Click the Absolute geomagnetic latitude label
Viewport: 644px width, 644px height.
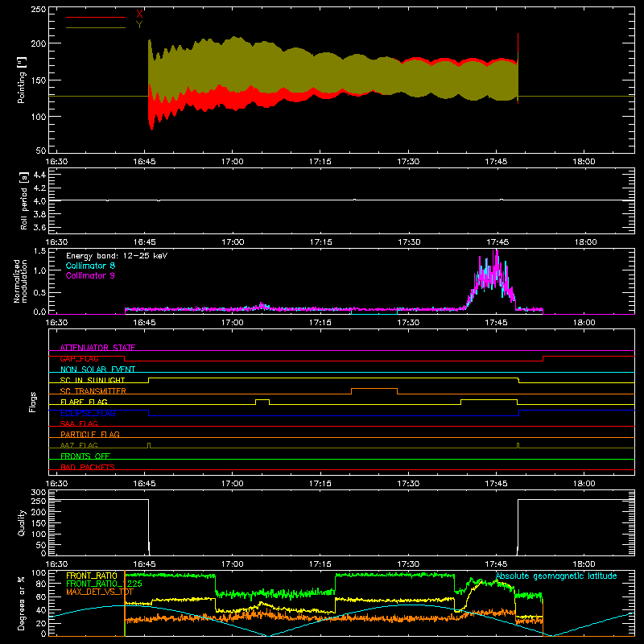tap(556, 576)
